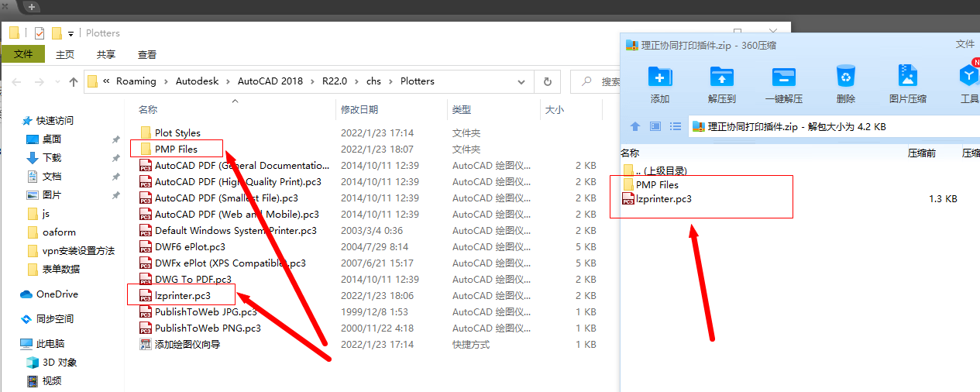Toggle the properties checkmark icon in quick access toolbar

tap(39, 33)
